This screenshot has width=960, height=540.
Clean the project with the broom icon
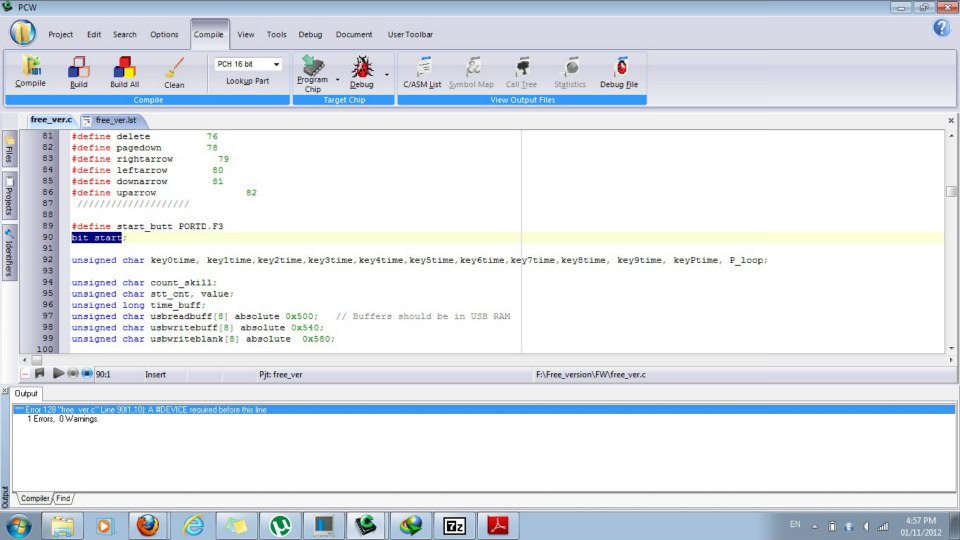(174, 71)
